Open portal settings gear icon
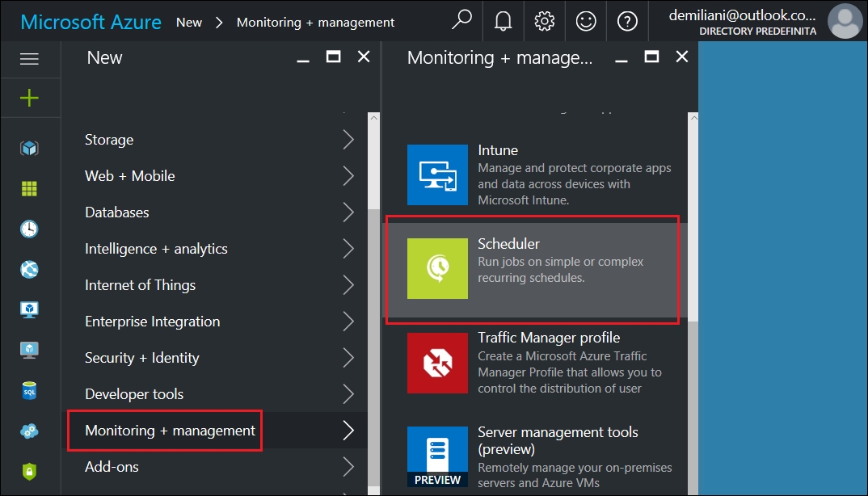The image size is (868, 496). [544, 22]
